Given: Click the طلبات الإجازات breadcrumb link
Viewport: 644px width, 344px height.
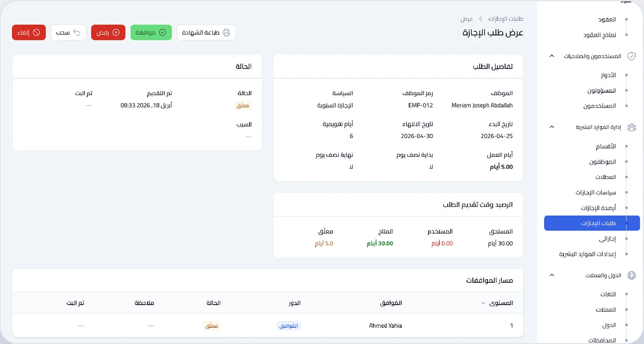Looking at the screenshot, I should [x=506, y=19].
